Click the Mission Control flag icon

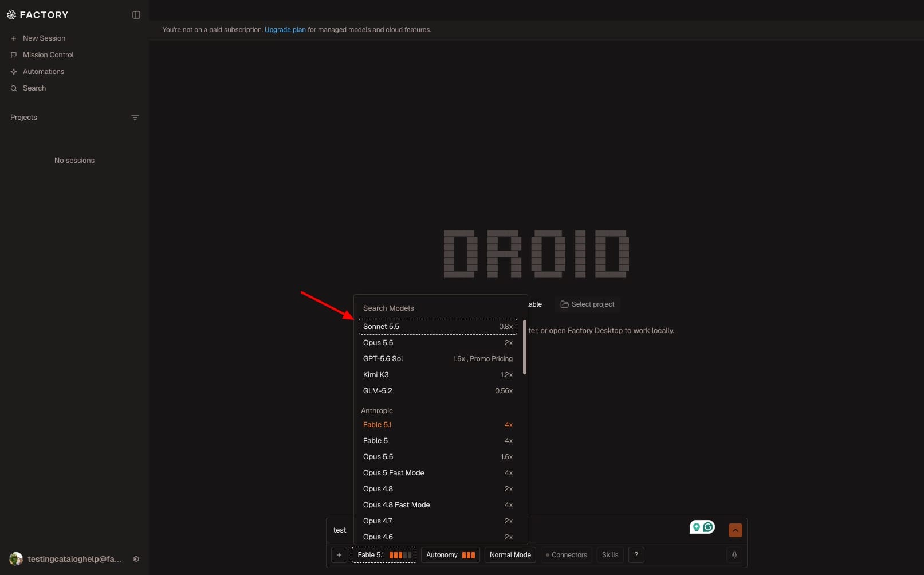tap(14, 55)
